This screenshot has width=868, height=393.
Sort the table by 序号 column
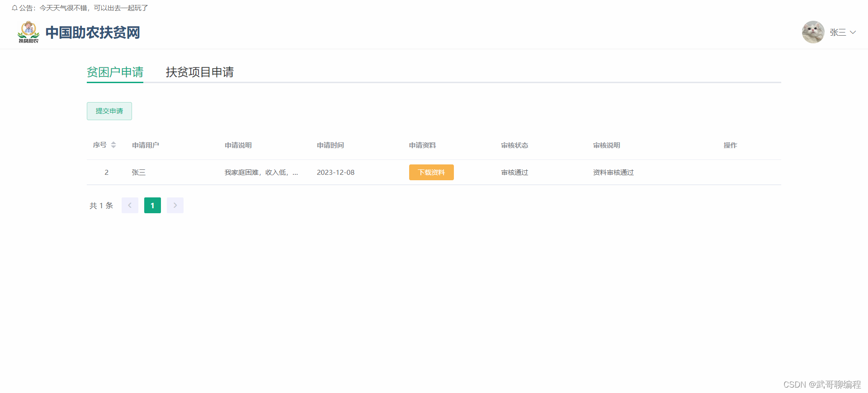tap(113, 145)
